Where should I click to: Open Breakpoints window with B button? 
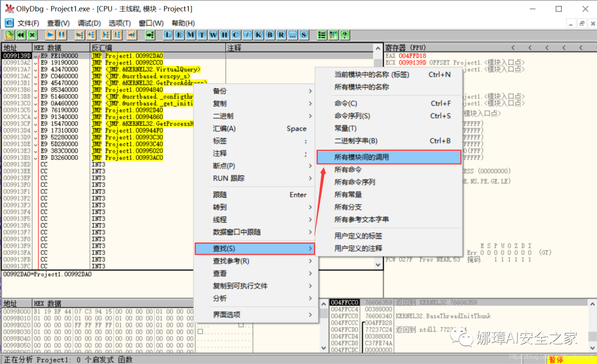(270, 35)
